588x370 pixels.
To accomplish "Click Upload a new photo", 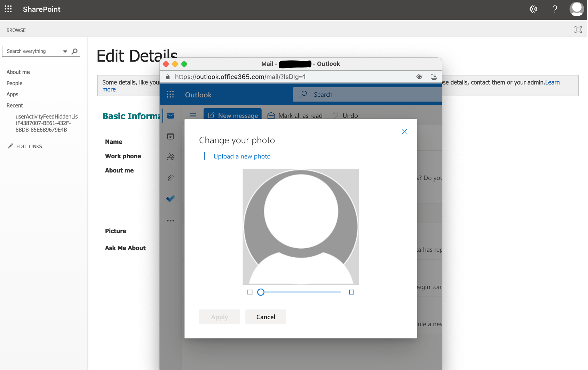I will coord(236,156).
